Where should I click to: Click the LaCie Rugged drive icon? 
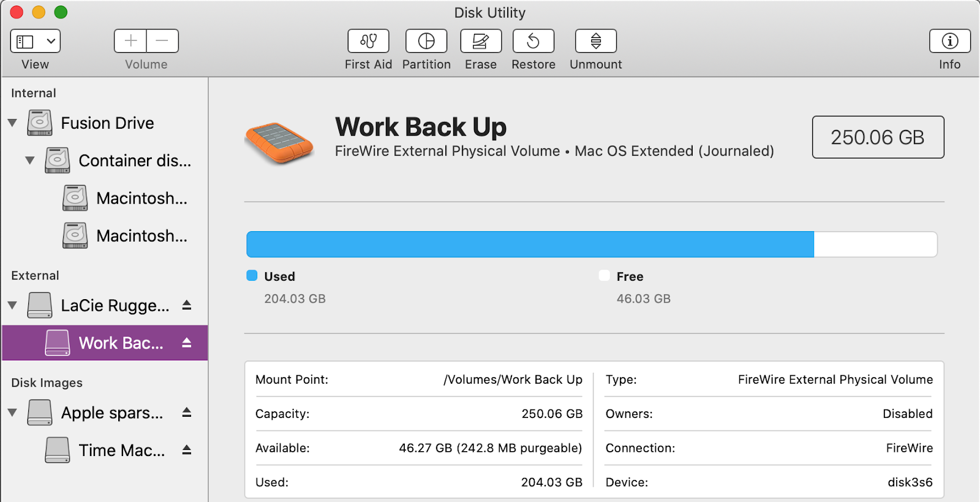point(40,305)
